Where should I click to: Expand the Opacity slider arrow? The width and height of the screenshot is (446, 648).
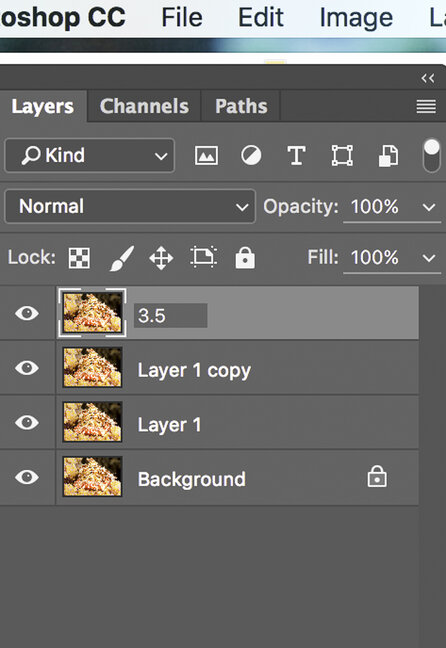pyautogui.click(x=429, y=207)
